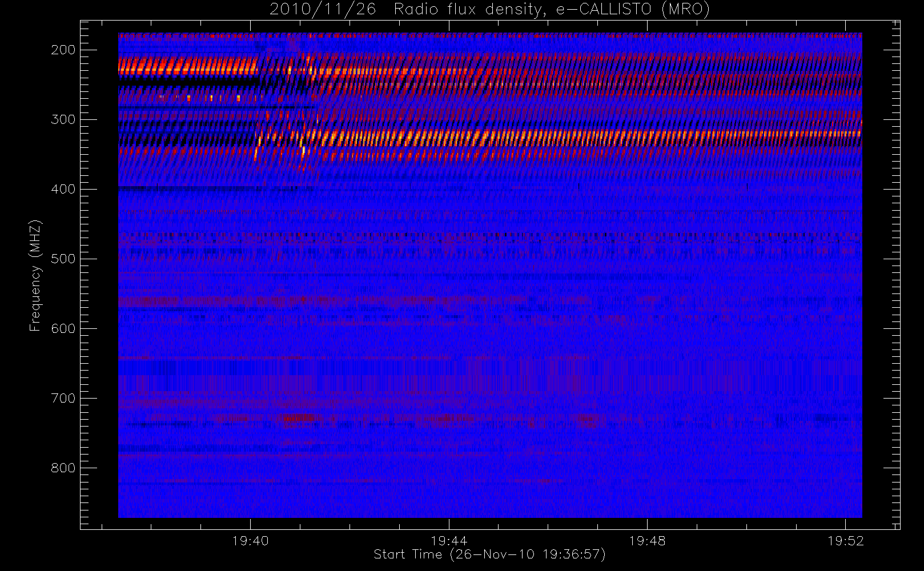Viewport: 924px width, 571px height.
Task: Click the 200 frequency tick label
Action: coord(63,50)
